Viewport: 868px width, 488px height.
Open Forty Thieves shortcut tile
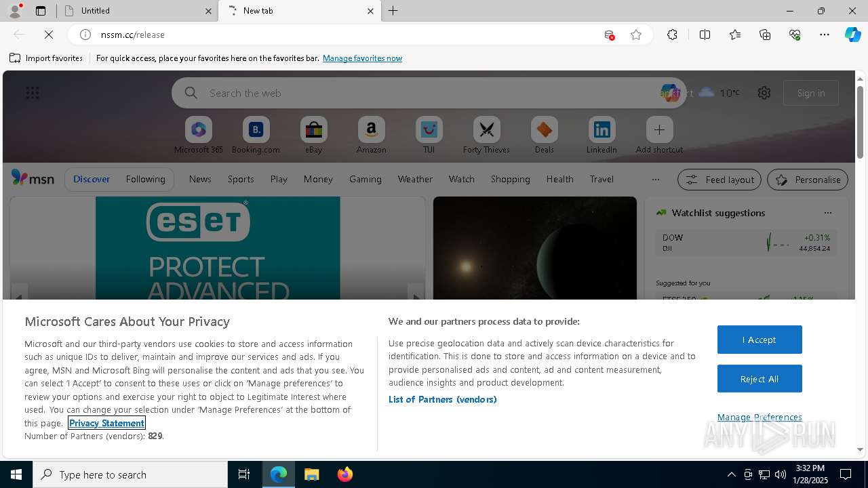486,136
